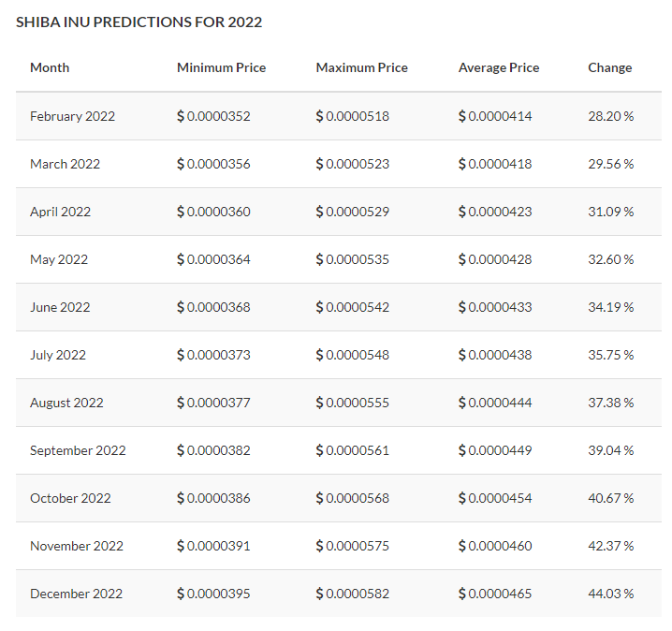
Task: Click average price $ 0.0000423
Action: click(495, 212)
